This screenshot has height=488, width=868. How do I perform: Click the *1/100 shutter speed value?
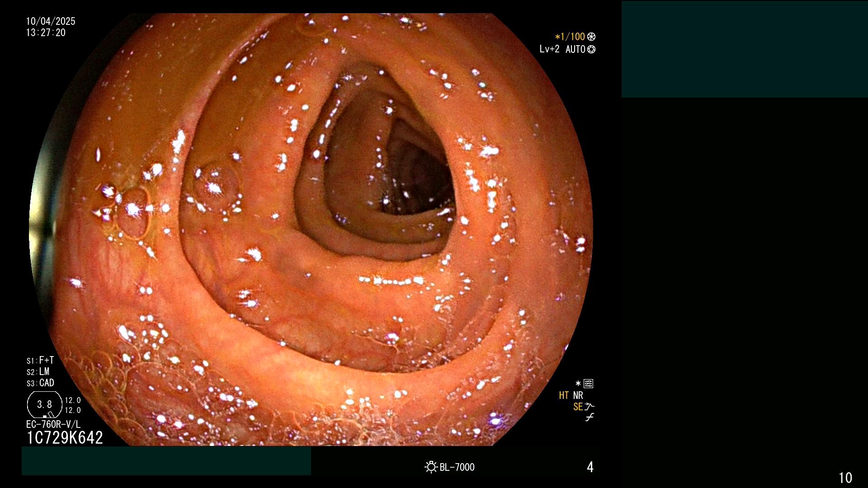[570, 37]
